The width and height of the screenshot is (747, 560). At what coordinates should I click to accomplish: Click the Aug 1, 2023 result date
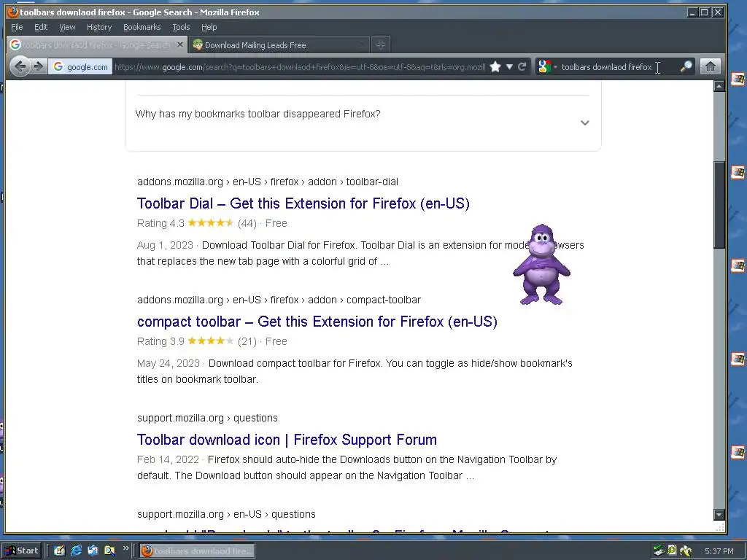click(165, 245)
